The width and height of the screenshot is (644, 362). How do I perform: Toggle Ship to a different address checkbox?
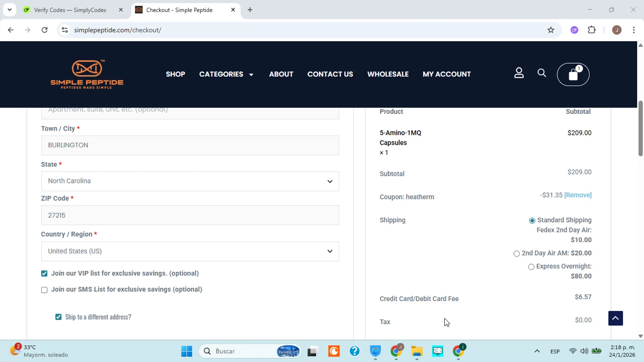pyautogui.click(x=58, y=317)
